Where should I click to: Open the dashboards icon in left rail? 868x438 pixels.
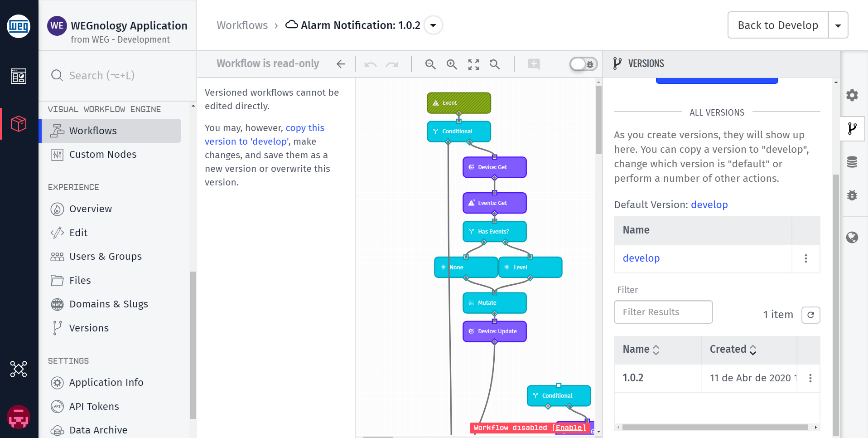(19, 76)
